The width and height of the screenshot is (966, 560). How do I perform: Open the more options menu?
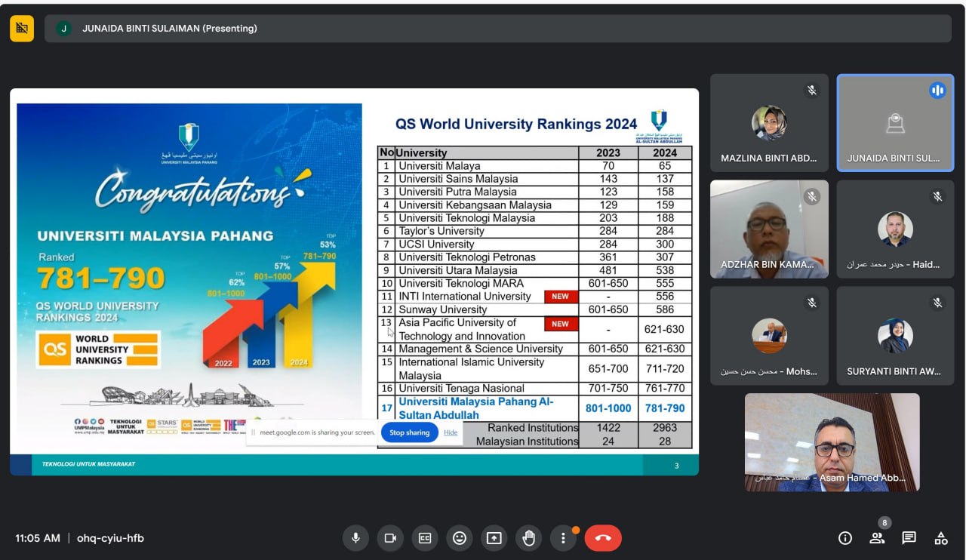tap(563, 538)
